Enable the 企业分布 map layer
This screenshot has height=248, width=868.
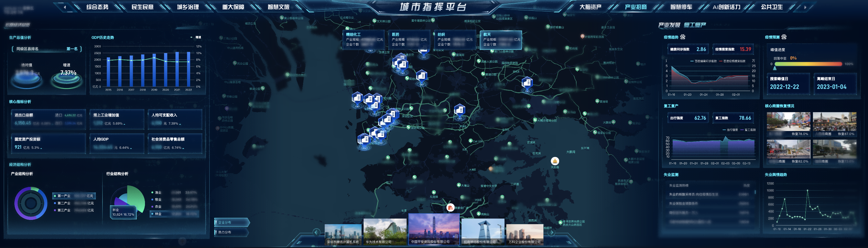pyautogui.click(x=232, y=222)
